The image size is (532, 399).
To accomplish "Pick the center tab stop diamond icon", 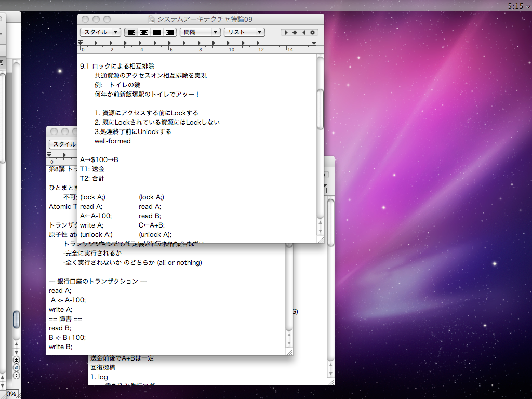I will pos(295,33).
